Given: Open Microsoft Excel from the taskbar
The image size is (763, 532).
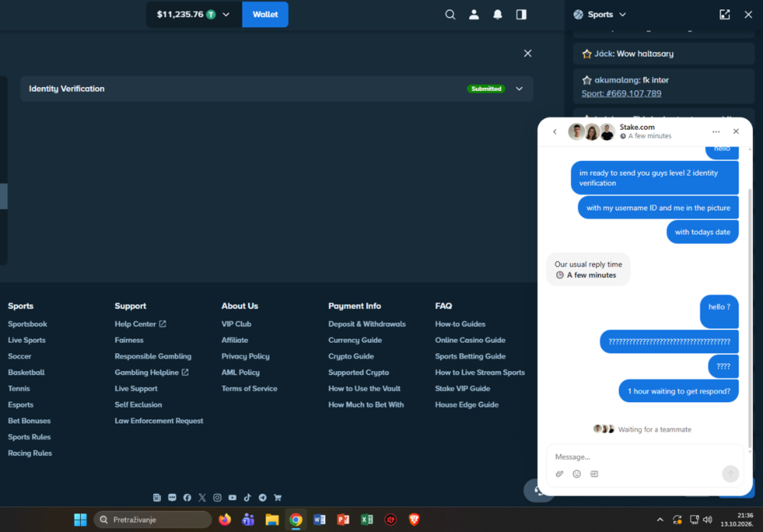Looking at the screenshot, I should pyautogui.click(x=367, y=520).
